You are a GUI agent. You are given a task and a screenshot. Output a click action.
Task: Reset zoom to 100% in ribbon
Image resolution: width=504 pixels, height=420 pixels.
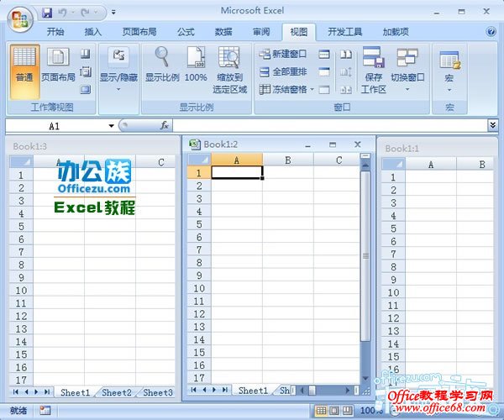click(196, 65)
